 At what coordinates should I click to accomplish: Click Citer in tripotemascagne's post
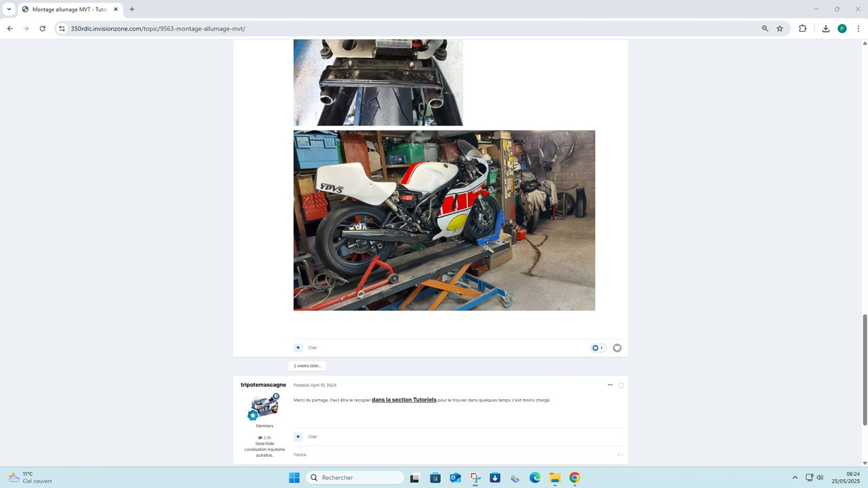coord(313,436)
